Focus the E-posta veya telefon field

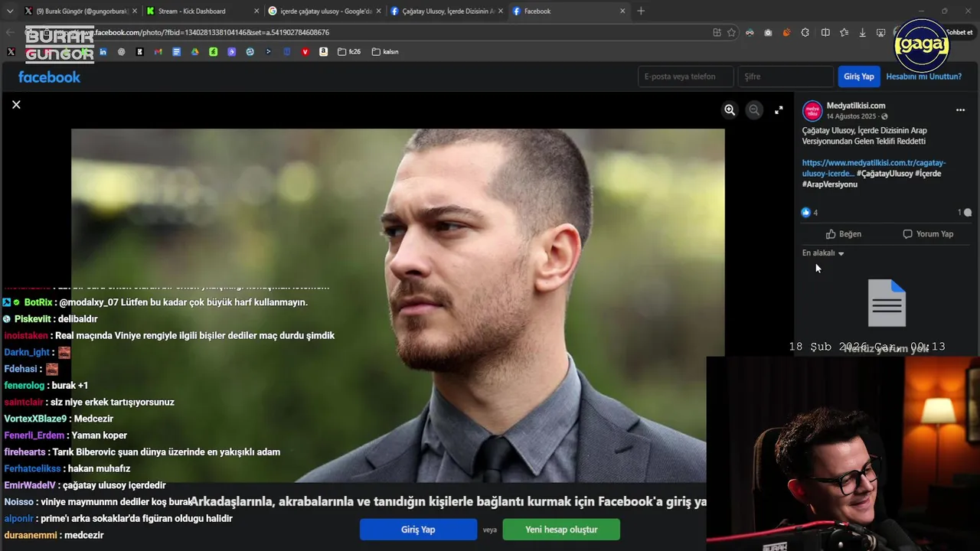(x=685, y=77)
